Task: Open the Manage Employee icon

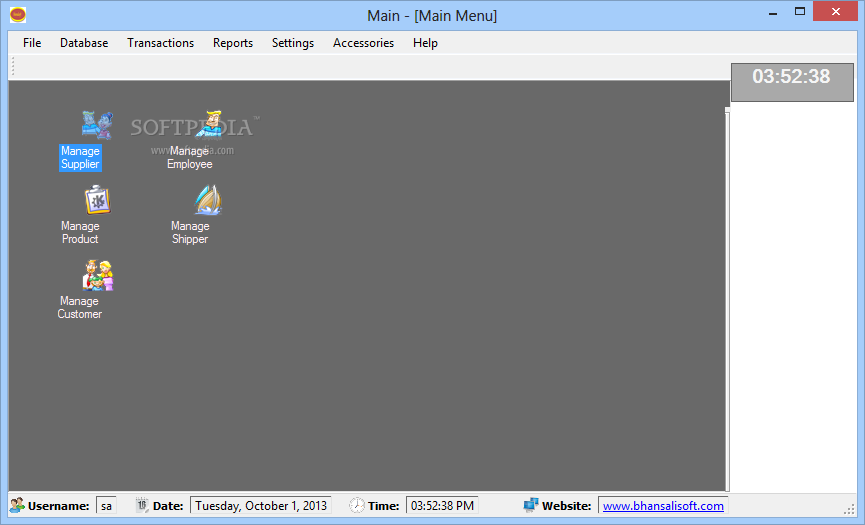Action: coord(210,124)
